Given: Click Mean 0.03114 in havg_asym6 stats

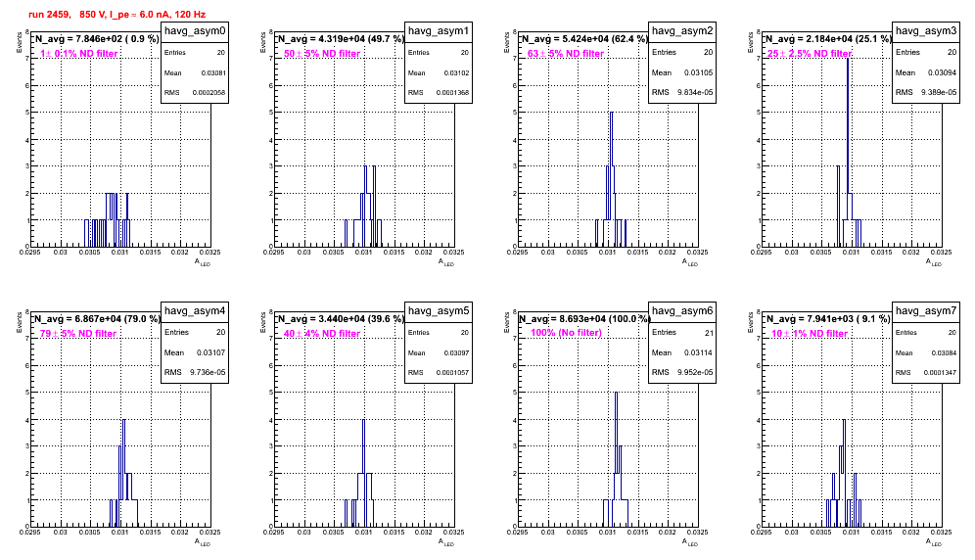Looking at the screenshot, I should click(x=682, y=352).
